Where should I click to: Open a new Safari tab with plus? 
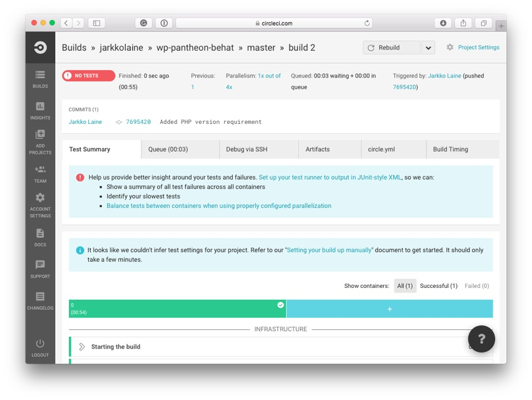(x=501, y=26)
